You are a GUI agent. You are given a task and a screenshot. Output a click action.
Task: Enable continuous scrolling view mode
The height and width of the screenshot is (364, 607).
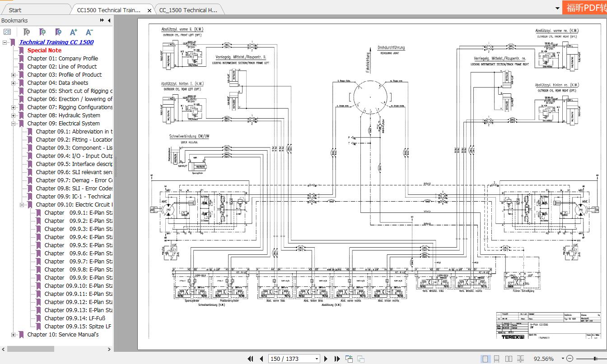click(x=496, y=359)
